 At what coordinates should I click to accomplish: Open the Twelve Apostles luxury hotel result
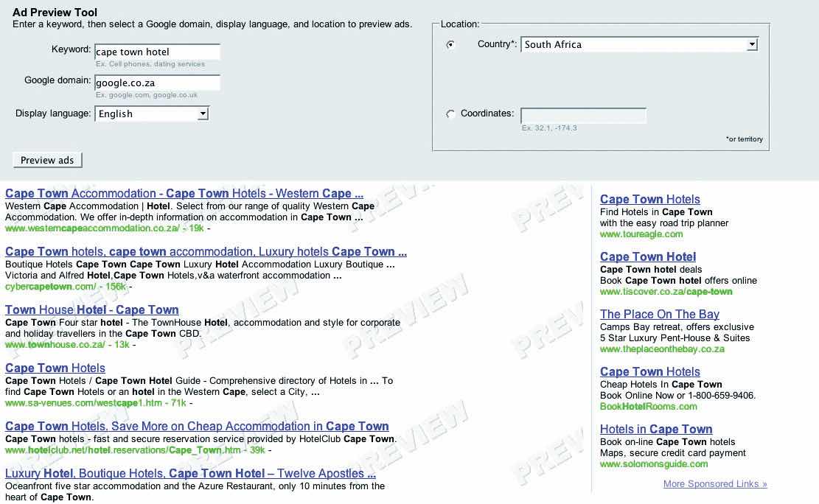[x=195, y=474]
